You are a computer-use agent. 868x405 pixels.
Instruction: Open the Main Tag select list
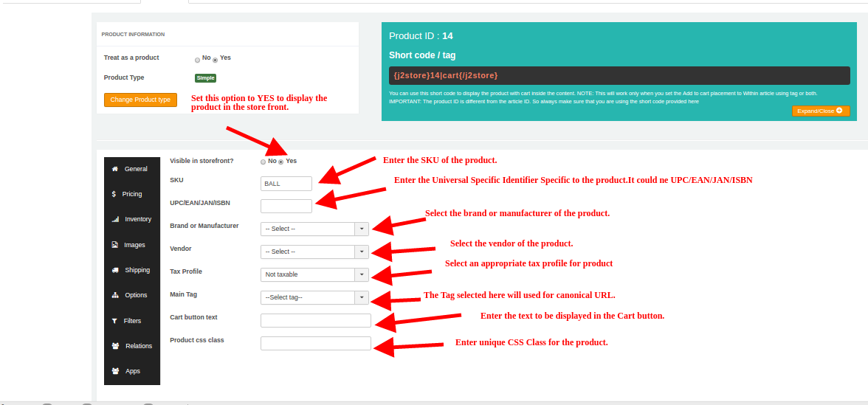(314, 297)
